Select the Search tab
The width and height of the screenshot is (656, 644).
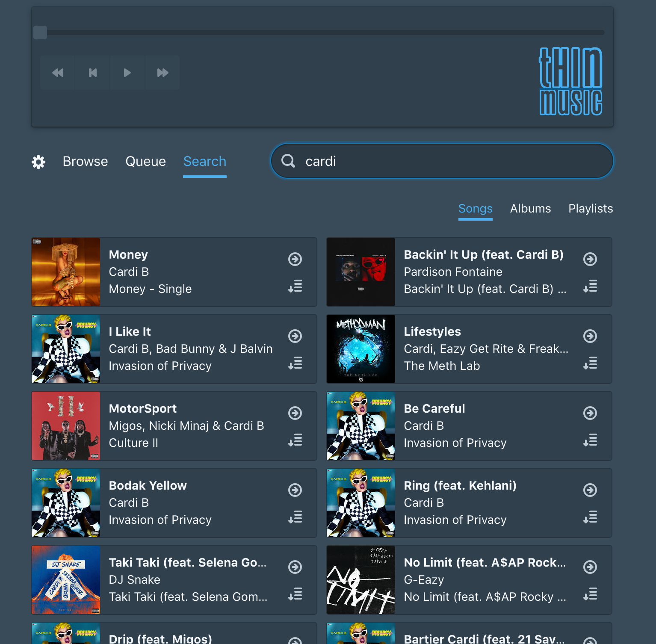click(x=205, y=162)
